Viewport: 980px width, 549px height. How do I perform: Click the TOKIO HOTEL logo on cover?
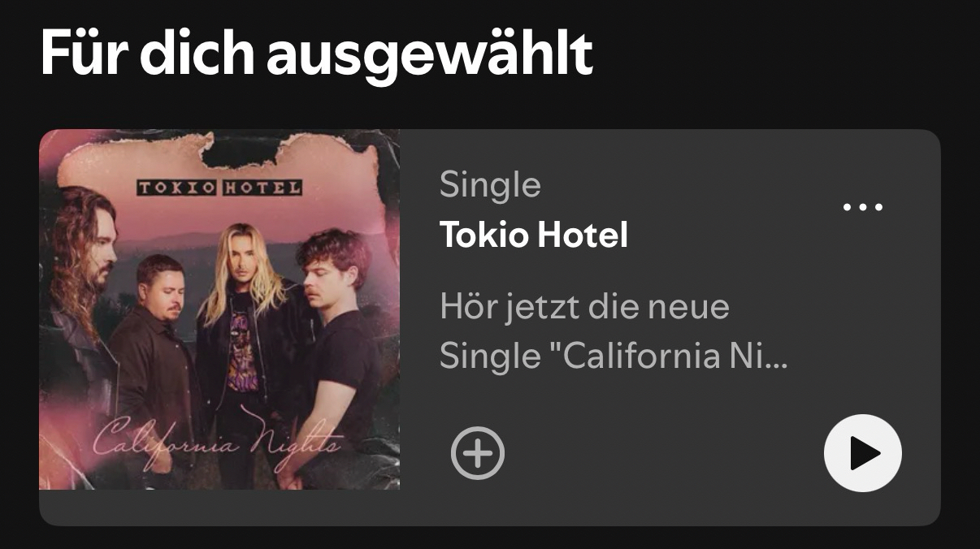click(x=219, y=188)
